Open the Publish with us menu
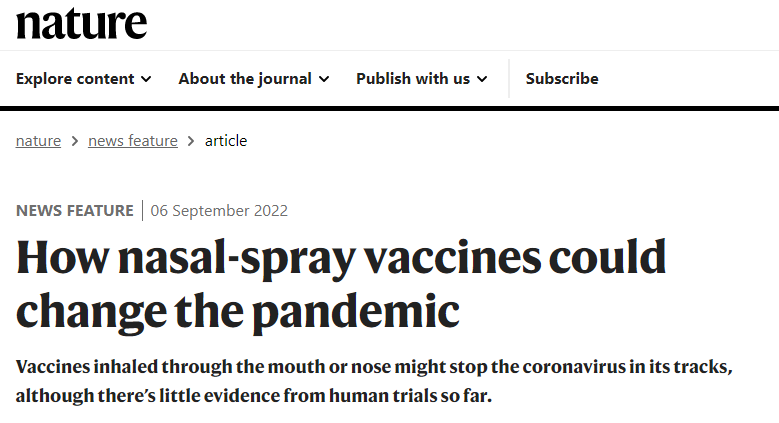This screenshot has height=423, width=779. 422,79
